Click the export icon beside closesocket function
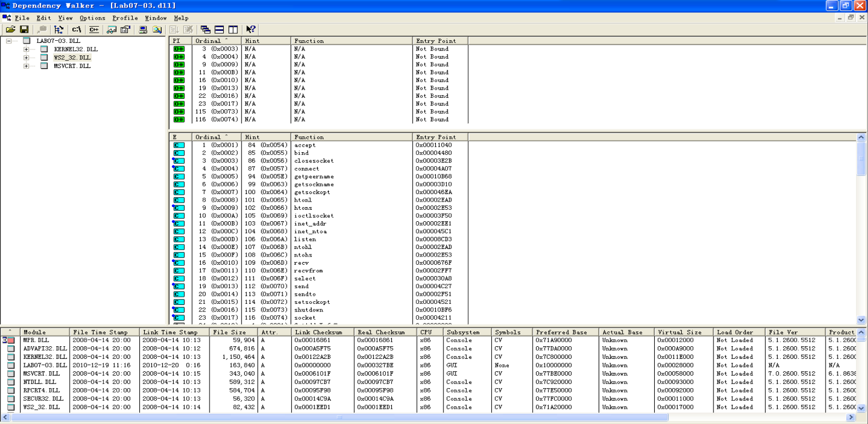This screenshot has width=868, height=424. click(178, 161)
